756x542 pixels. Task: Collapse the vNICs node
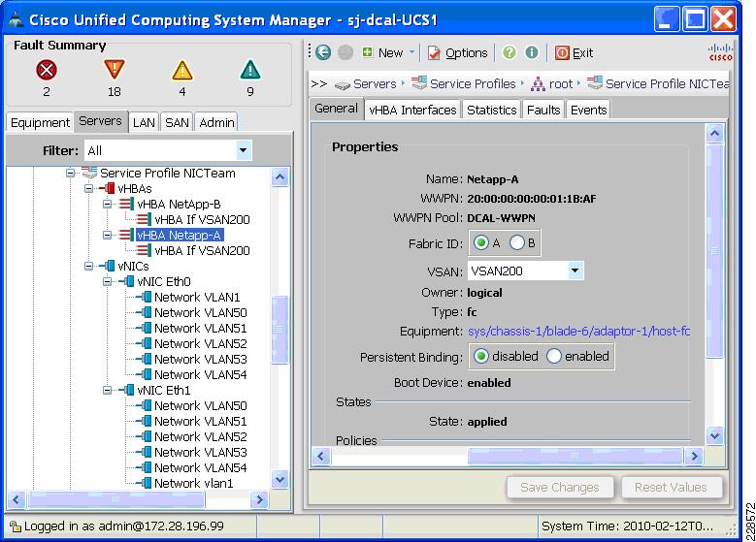click(88, 266)
